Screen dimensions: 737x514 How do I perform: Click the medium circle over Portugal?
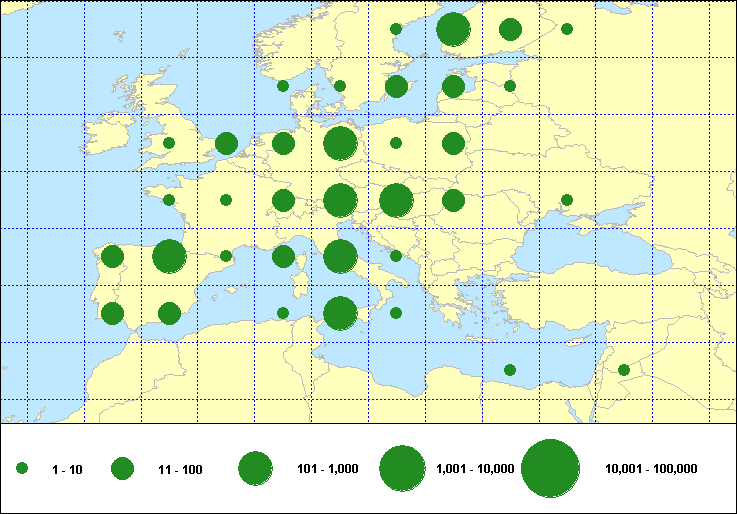[x=112, y=313]
